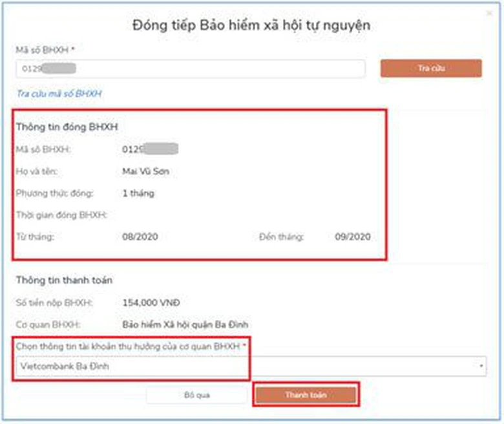Click the Thông tin đóng BHXH heading
The width and height of the screenshot is (504, 424).
pos(67,126)
